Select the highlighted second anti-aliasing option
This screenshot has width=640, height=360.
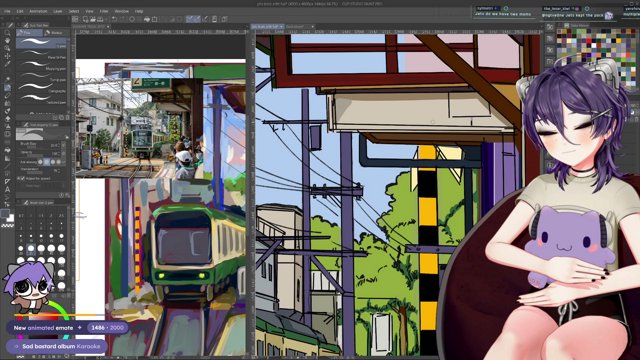(47, 162)
